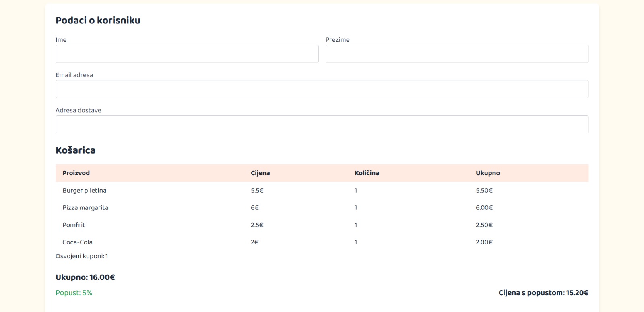Select the Email adresa input field
The height and width of the screenshot is (312, 644).
(x=322, y=89)
